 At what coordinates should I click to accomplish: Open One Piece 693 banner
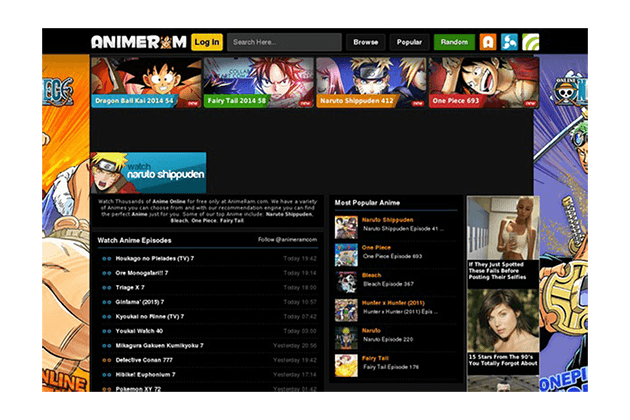point(483,82)
